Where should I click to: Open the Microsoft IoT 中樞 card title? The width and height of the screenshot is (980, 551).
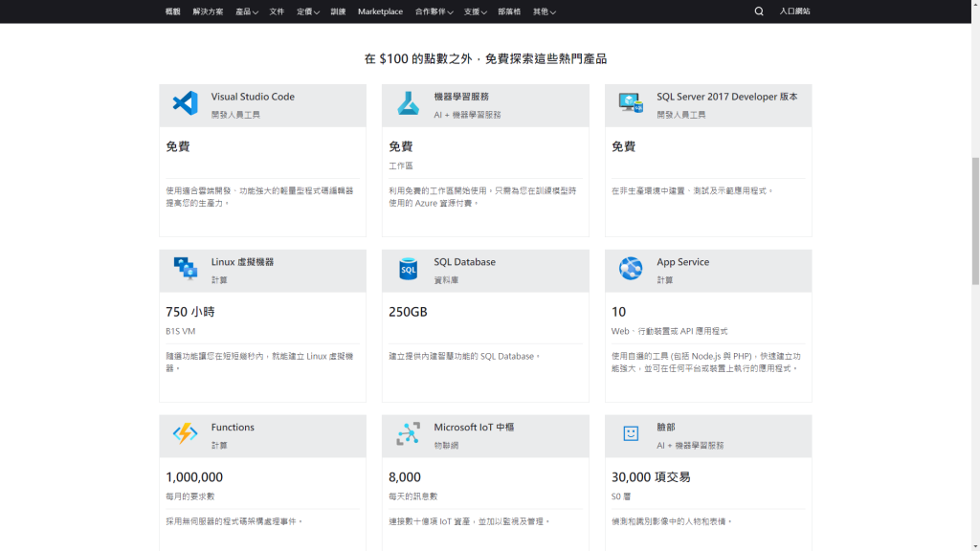click(474, 428)
